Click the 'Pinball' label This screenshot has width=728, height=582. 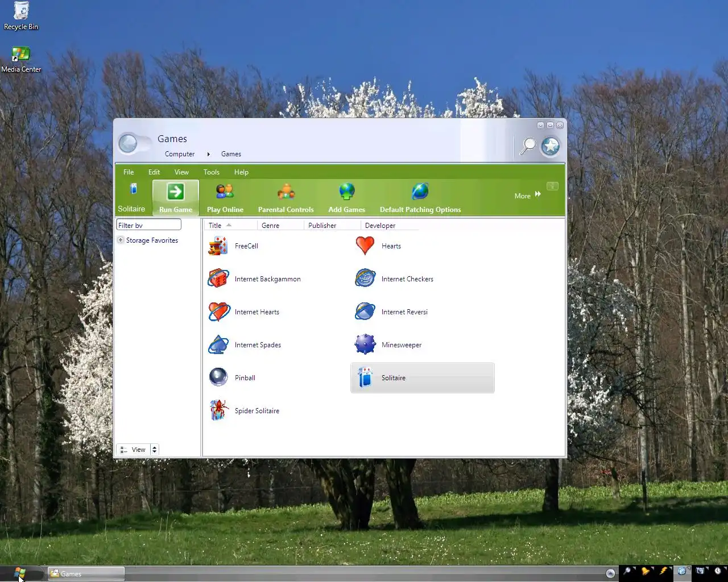[245, 378]
